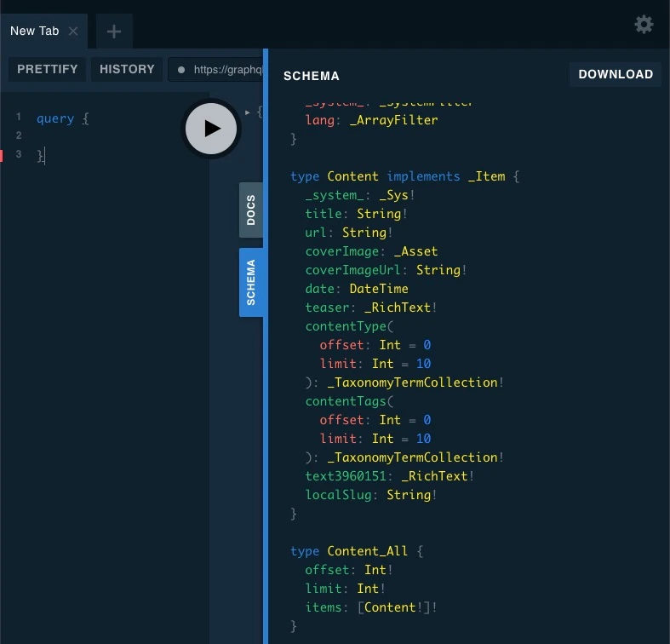Click the _Asset type of coverImage
Screen dimensions: 670x644
pos(415,251)
